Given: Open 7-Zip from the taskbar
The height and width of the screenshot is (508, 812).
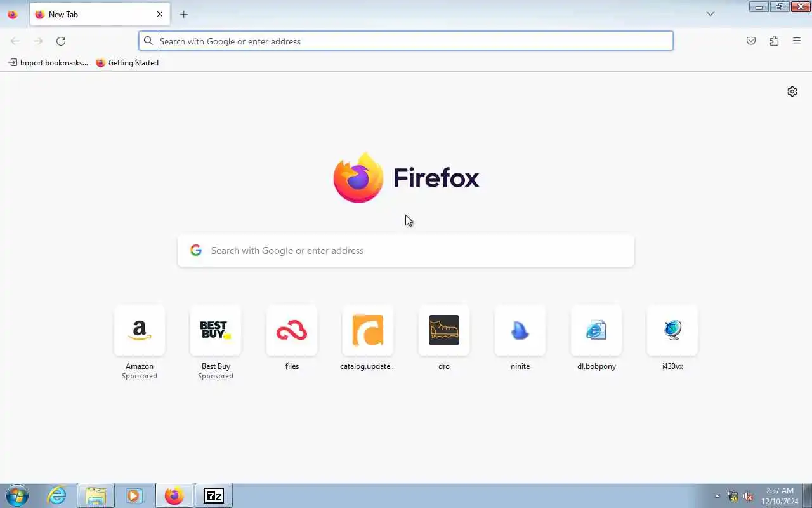Looking at the screenshot, I should coord(214,495).
